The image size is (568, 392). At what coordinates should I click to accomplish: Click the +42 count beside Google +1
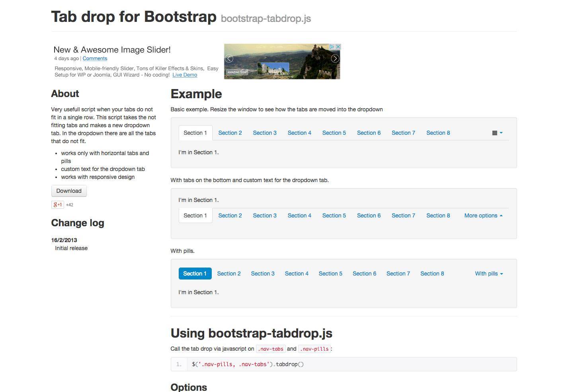click(x=70, y=205)
